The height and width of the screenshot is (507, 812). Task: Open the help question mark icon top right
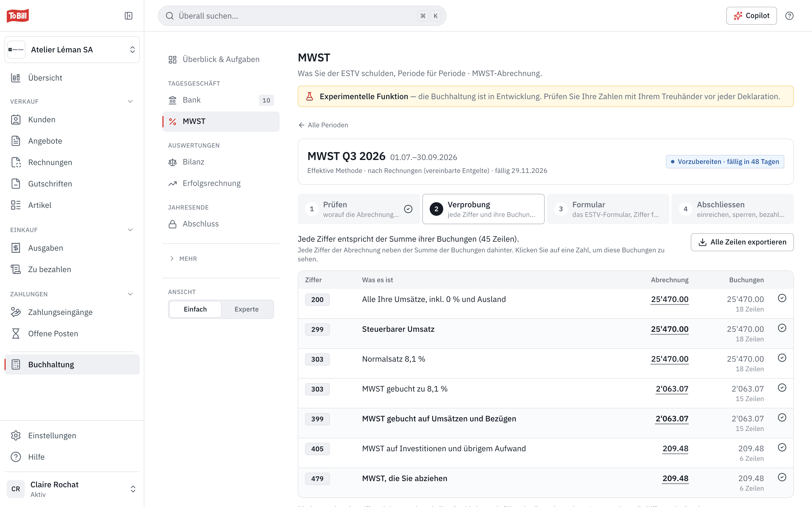[789, 16]
